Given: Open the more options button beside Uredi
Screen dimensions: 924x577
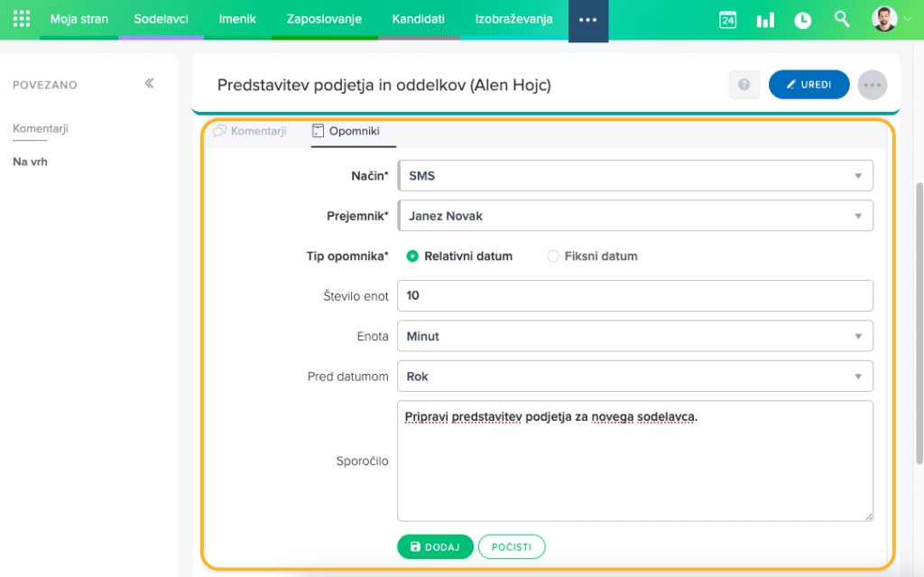Looking at the screenshot, I should 872,85.
